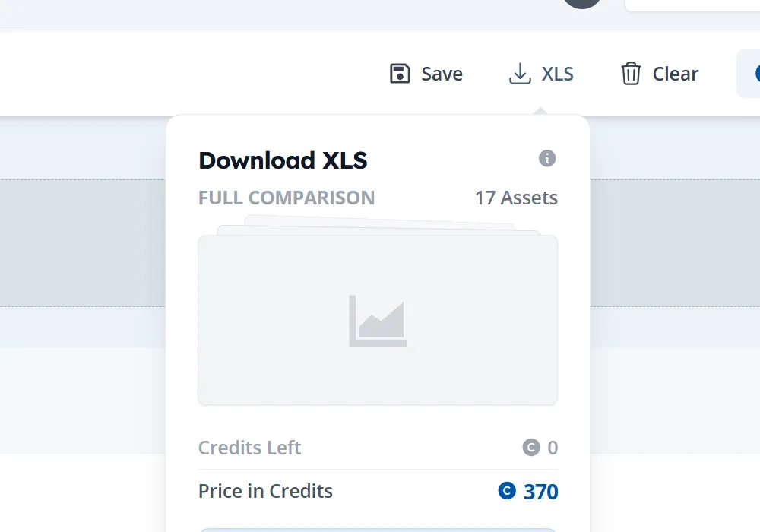Click the Credits Left label

249,448
